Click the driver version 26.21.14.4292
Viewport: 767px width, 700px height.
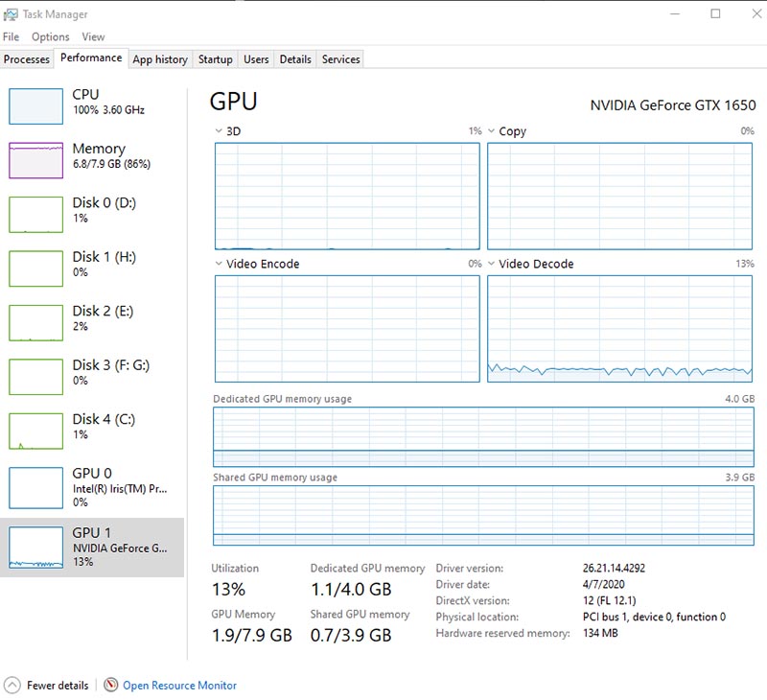[x=614, y=568]
